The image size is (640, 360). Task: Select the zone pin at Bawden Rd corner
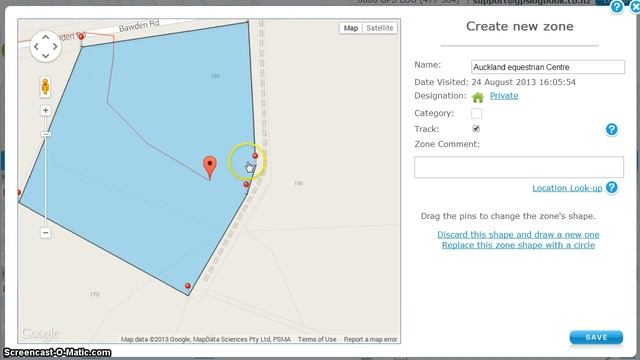(81, 37)
